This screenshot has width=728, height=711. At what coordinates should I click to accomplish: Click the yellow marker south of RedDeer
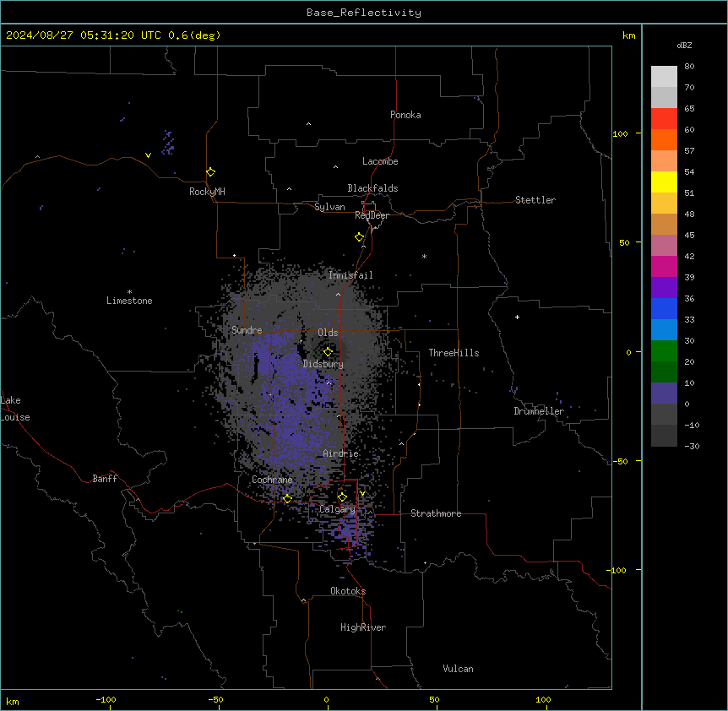click(360, 237)
